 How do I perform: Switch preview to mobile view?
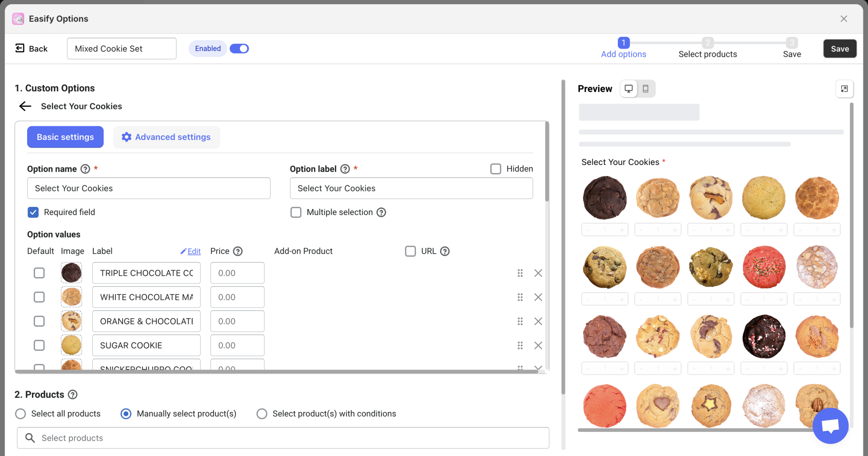[646, 89]
